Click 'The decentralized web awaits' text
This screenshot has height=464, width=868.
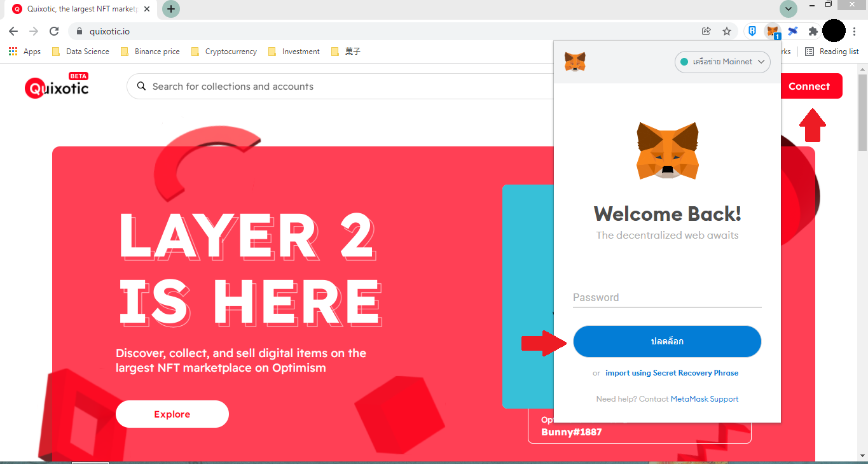coord(667,235)
